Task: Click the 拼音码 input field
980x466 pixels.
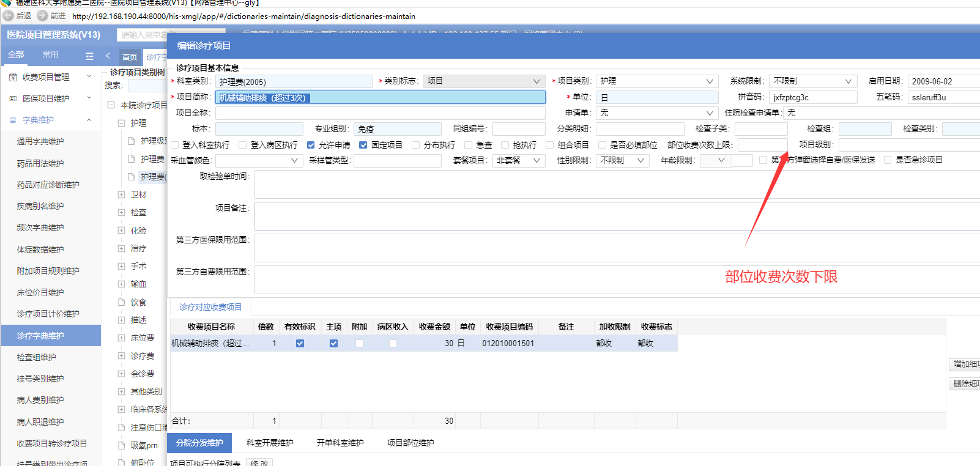Action: 813,97
